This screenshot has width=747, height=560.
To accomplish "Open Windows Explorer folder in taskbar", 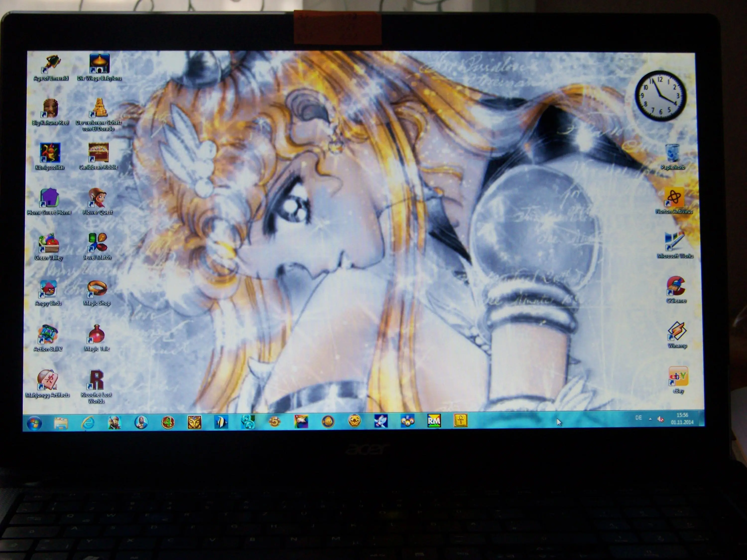I will tap(61, 423).
